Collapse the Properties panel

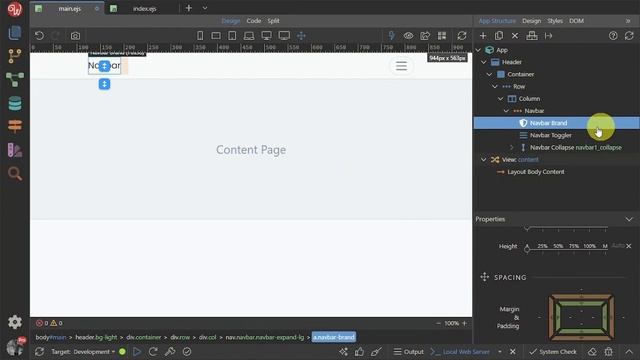coord(629,219)
